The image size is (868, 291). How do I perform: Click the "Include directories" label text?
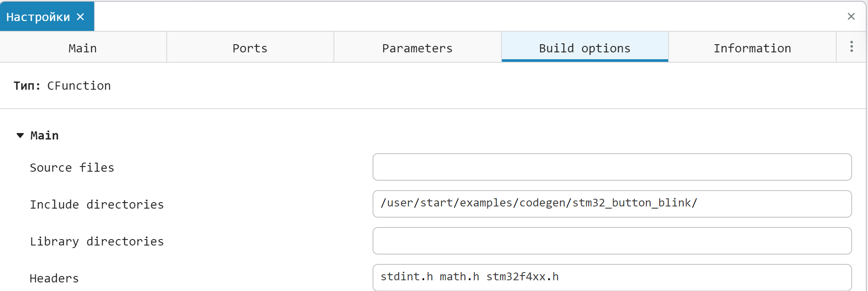(97, 204)
